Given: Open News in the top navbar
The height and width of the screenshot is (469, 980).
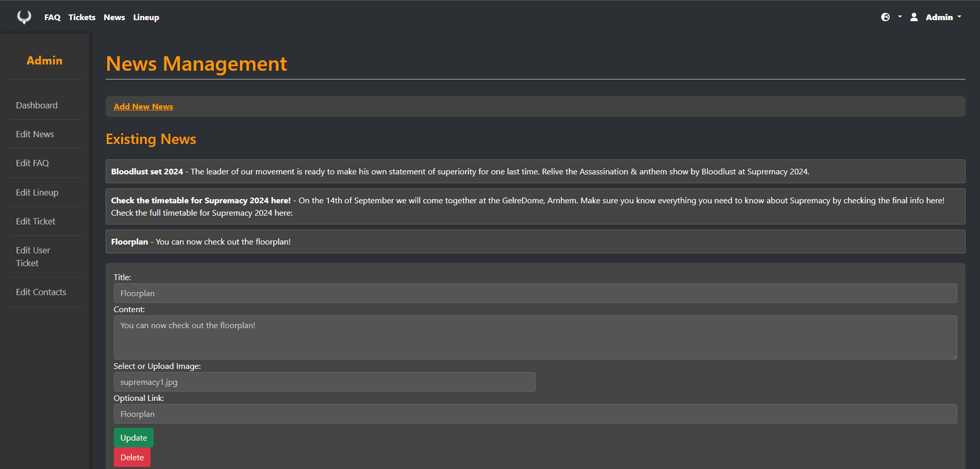Looking at the screenshot, I should coord(114,18).
